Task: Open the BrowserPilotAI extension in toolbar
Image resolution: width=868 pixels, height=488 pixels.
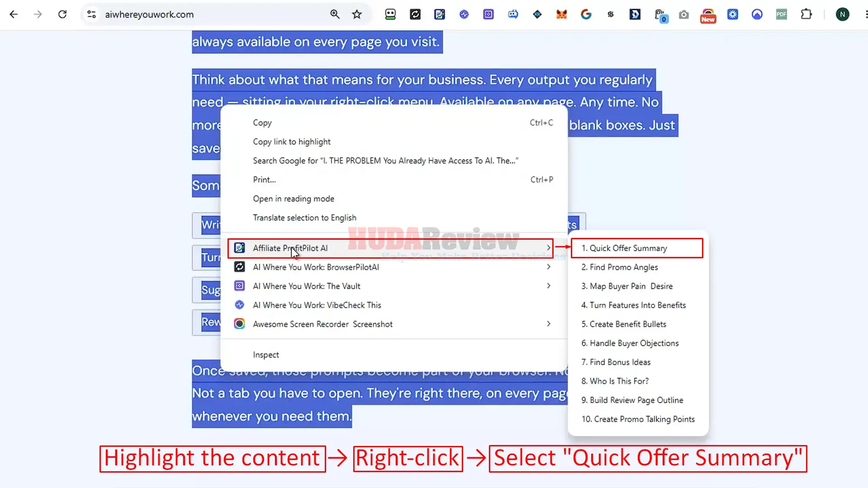Action: (x=415, y=14)
